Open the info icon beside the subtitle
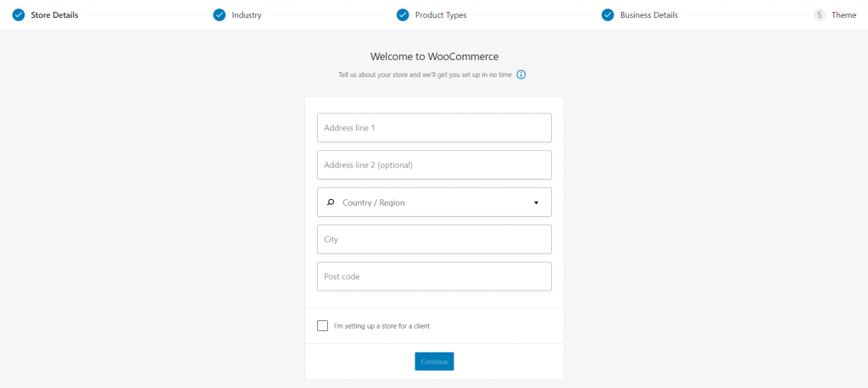This screenshot has width=868, height=388. [521, 75]
